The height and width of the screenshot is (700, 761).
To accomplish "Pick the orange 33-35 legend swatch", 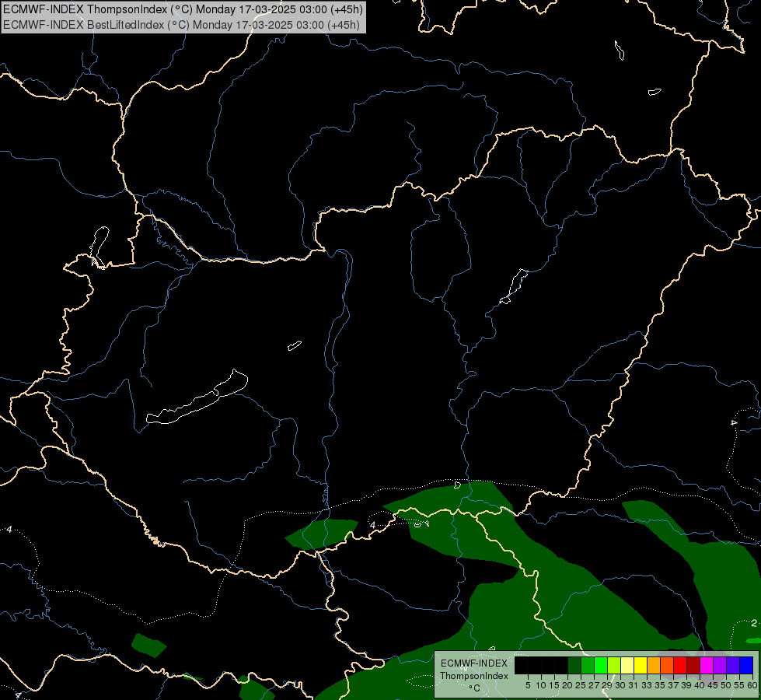I will click(x=654, y=665).
